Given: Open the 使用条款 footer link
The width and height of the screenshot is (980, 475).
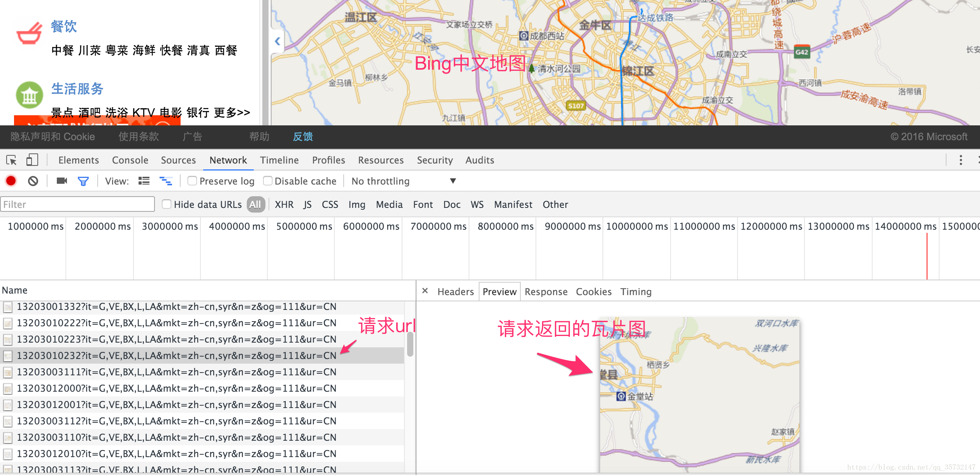Looking at the screenshot, I should [x=139, y=137].
